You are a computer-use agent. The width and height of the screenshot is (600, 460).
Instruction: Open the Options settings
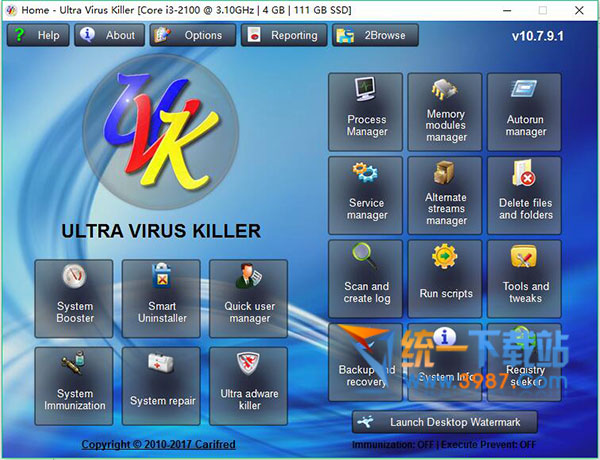click(x=192, y=35)
